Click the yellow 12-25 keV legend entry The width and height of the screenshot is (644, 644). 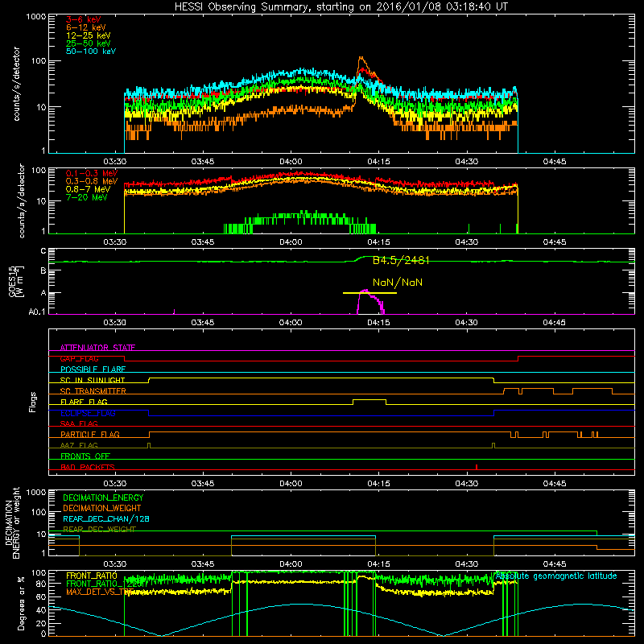89,35
